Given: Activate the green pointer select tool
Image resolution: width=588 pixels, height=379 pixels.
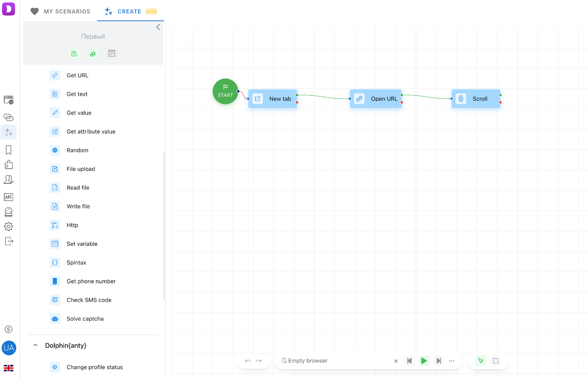Looking at the screenshot, I should coord(481,361).
